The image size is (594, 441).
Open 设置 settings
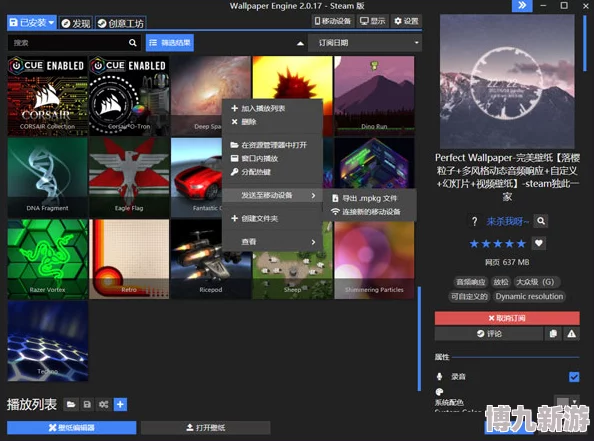pyautogui.click(x=406, y=21)
